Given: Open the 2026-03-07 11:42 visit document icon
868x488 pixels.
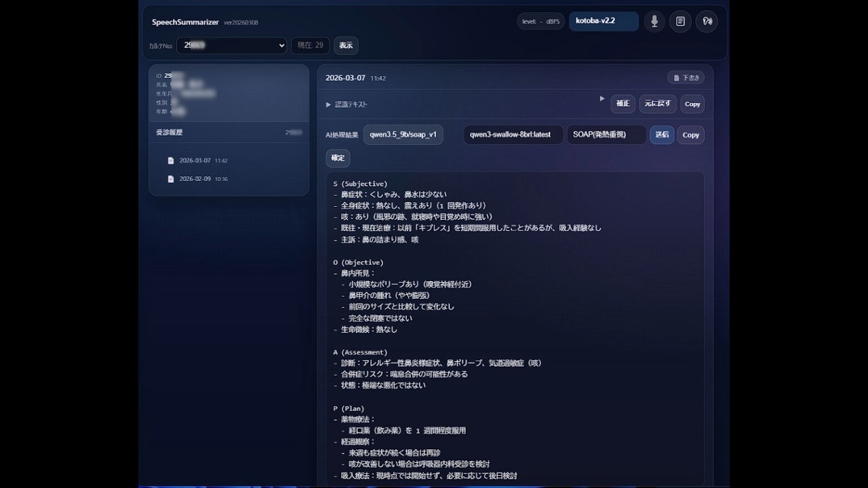Looking at the screenshot, I should pos(171,161).
